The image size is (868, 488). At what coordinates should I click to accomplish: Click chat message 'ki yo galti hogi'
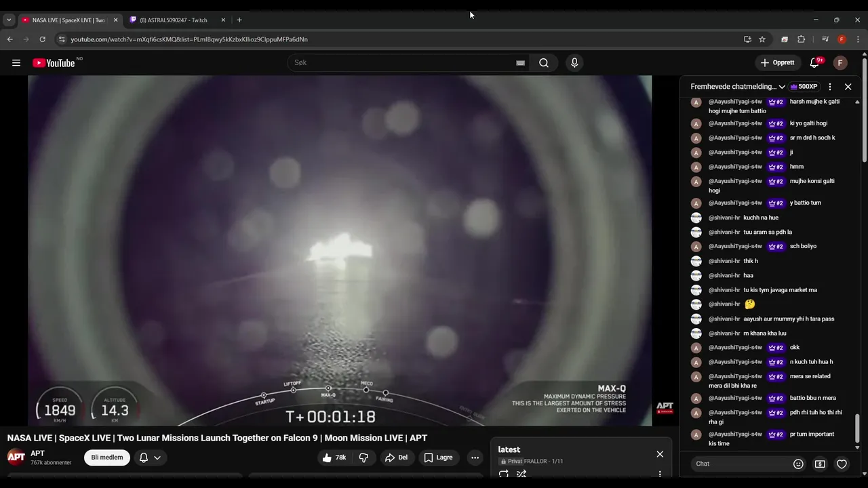click(x=808, y=123)
